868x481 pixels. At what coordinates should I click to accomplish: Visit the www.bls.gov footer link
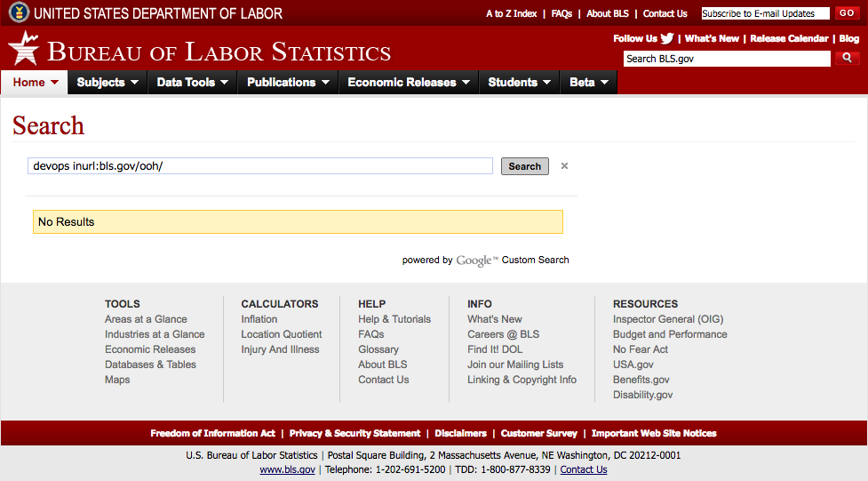pos(287,469)
